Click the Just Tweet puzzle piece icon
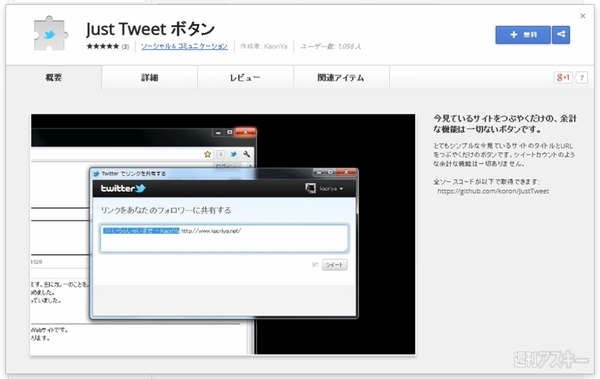This screenshot has height=379, width=600. 51,34
